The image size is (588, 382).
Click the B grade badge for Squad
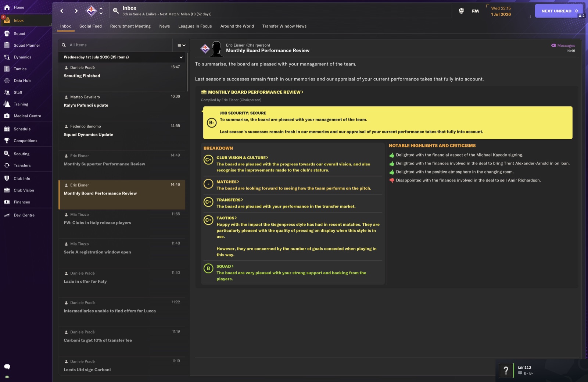click(x=208, y=268)
